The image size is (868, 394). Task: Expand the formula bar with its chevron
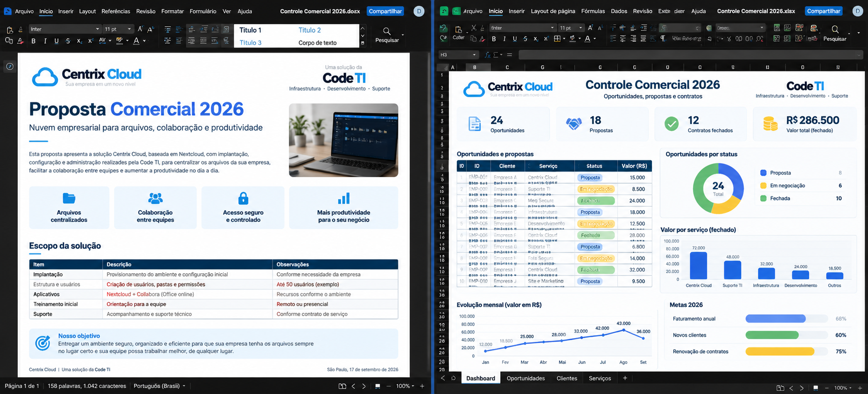859,55
